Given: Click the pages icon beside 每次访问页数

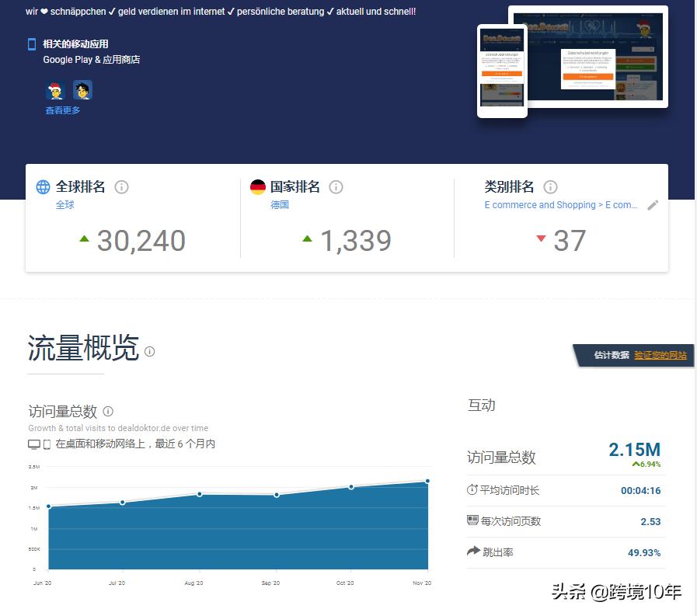Looking at the screenshot, I should point(471,521).
